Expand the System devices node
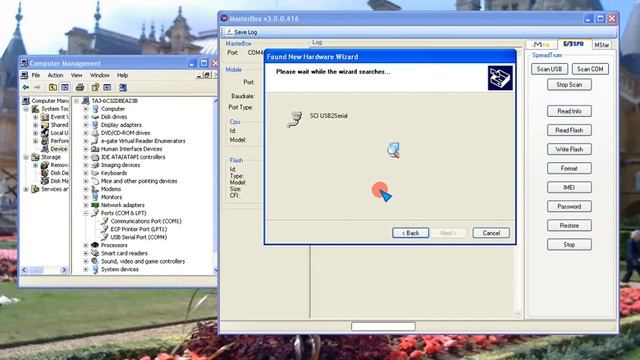640x360 pixels. point(86,269)
